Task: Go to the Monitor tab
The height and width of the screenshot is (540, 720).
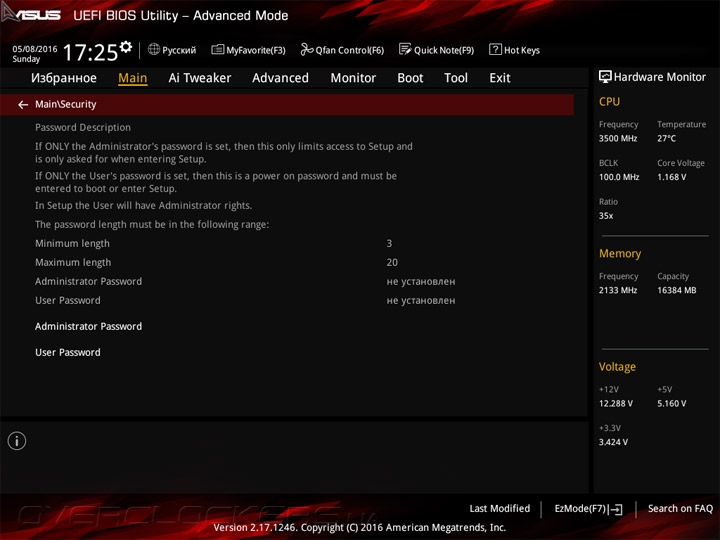Action: click(x=353, y=78)
